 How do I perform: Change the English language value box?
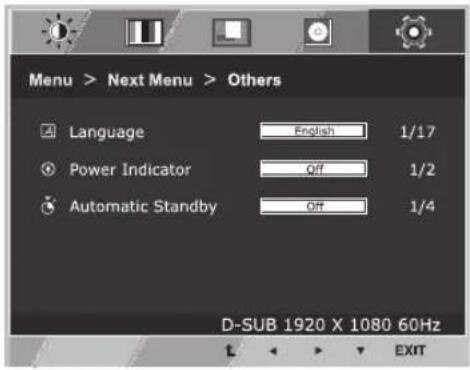coord(314,131)
